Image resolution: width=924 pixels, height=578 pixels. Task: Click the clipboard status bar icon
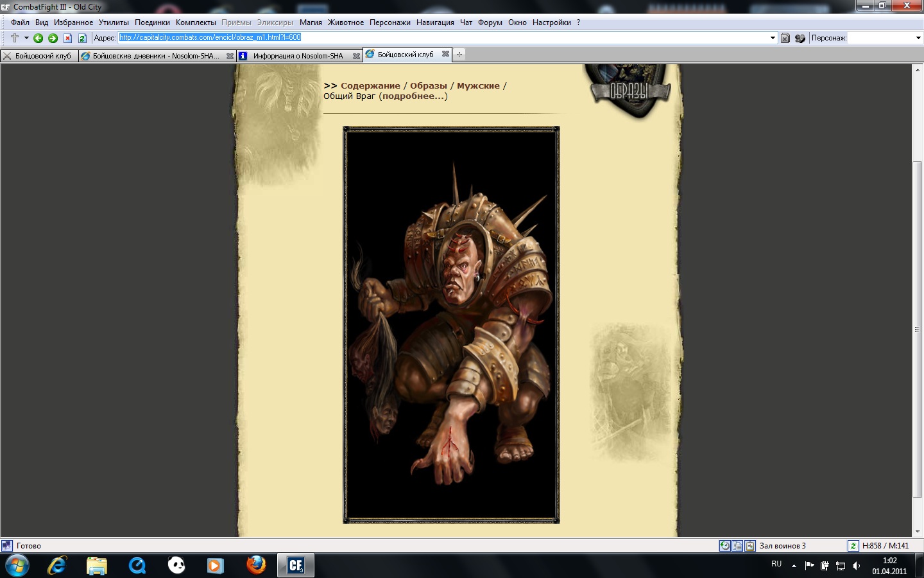coord(749,546)
